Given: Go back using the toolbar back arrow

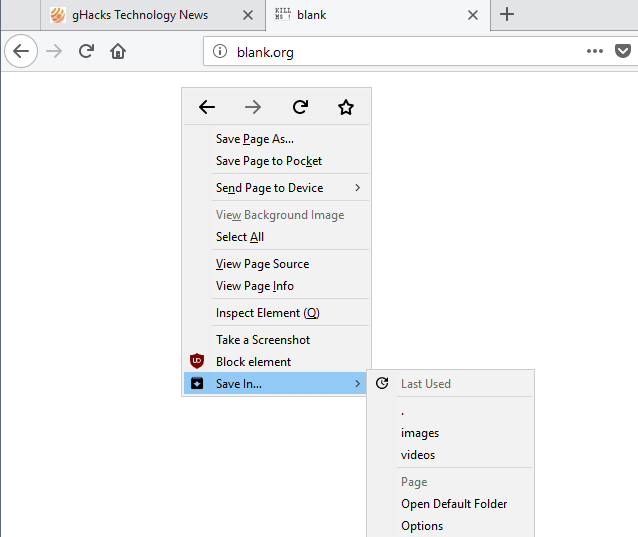Looking at the screenshot, I should 21,51.
